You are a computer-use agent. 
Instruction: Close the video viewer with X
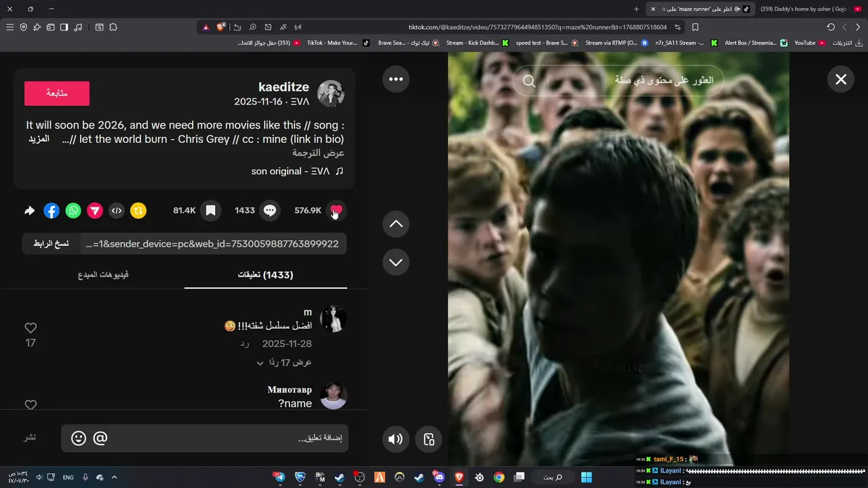point(841,79)
